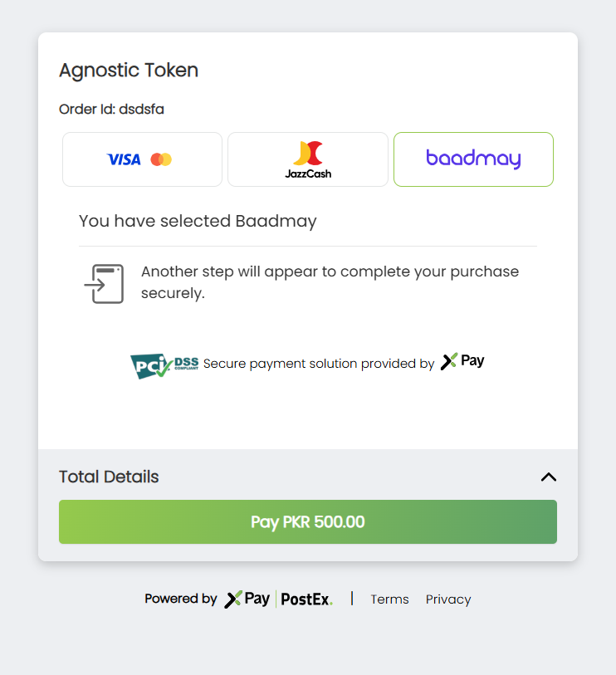
Task: Open the Privacy link
Action: 448,599
